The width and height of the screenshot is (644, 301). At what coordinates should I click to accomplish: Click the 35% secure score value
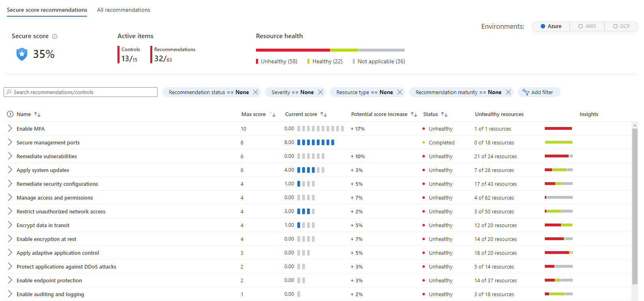[44, 54]
